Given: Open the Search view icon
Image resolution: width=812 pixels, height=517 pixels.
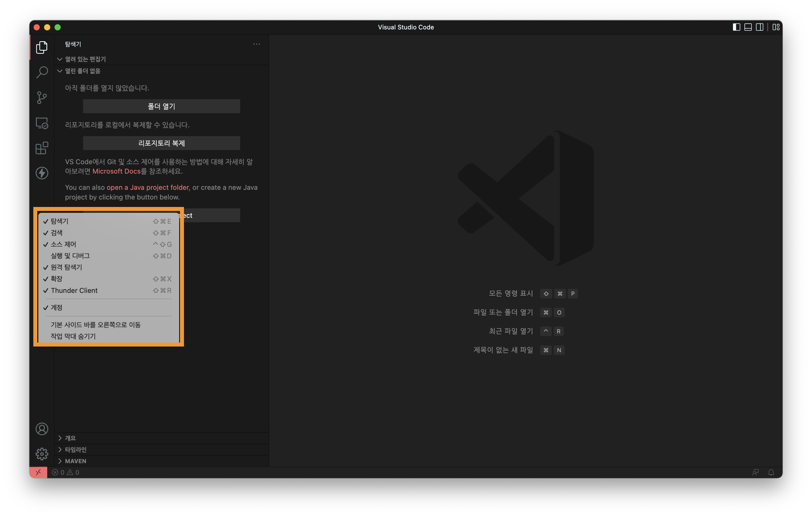Looking at the screenshot, I should 42,72.
